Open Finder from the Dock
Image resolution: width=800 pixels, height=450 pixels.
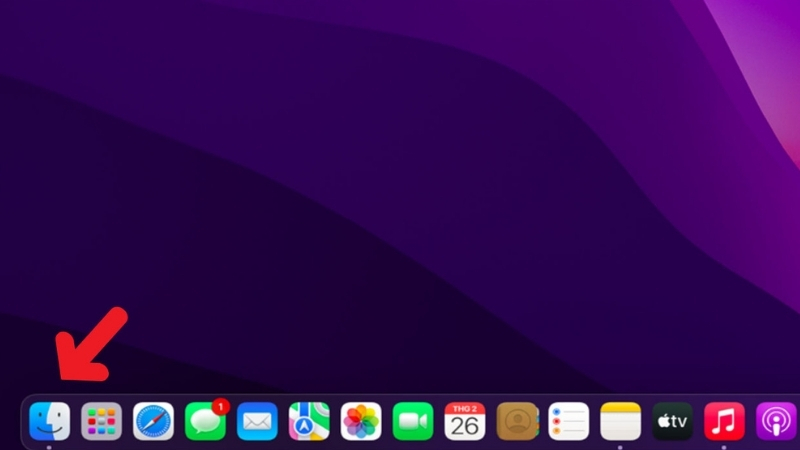pos(49,421)
